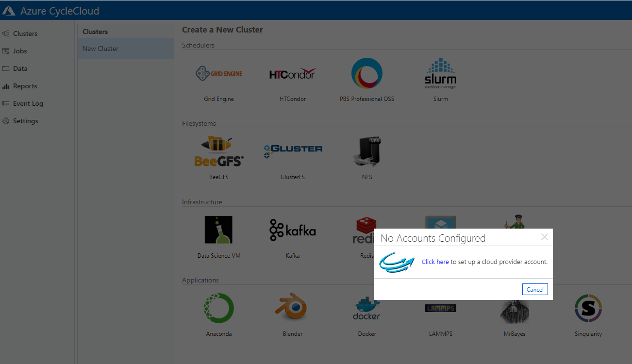
Task: Click the Cancel button in dialog
Action: [535, 289]
